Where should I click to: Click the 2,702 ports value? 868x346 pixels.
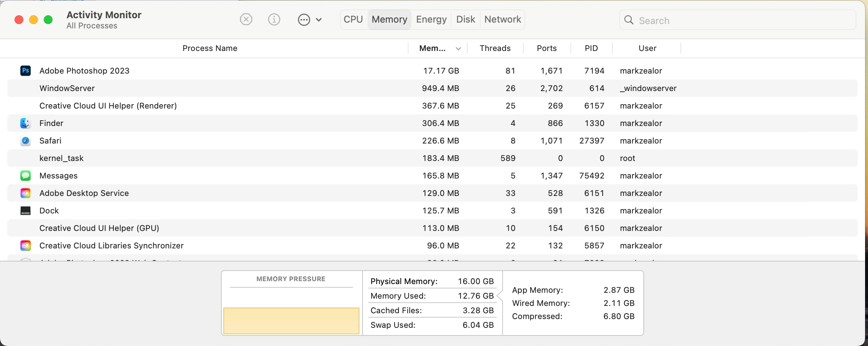pos(551,88)
